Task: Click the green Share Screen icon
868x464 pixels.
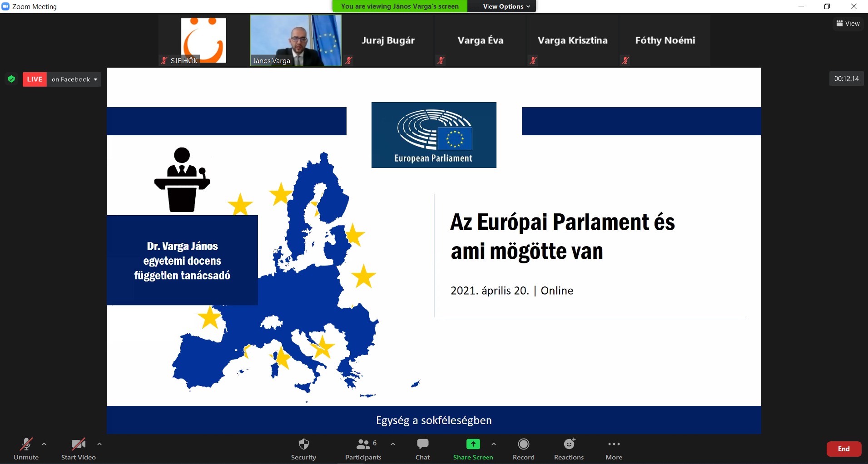Action: (x=473, y=444)
